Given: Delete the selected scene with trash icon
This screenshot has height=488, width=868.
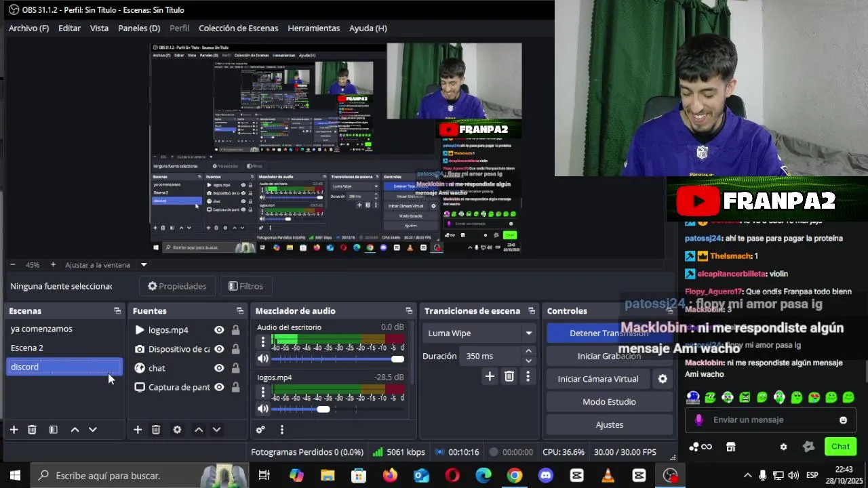Looking at the screenshot, I should pos(32,430).
